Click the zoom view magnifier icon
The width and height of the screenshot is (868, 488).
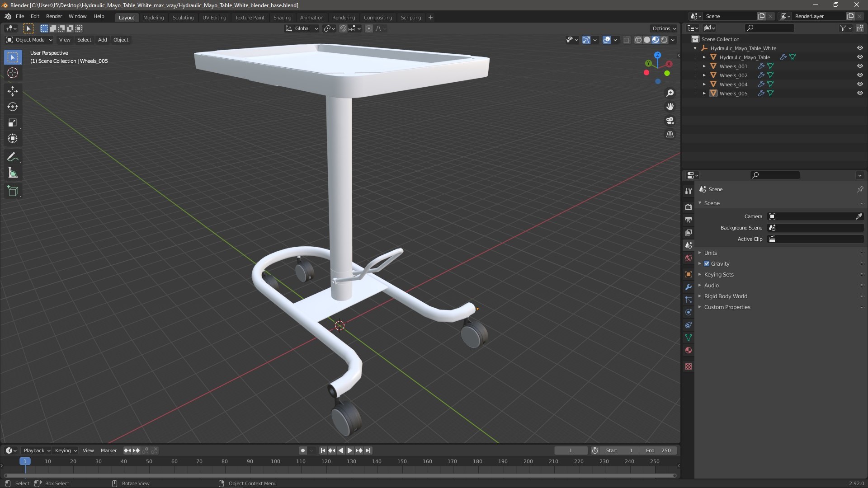click(x=670, y=93)
